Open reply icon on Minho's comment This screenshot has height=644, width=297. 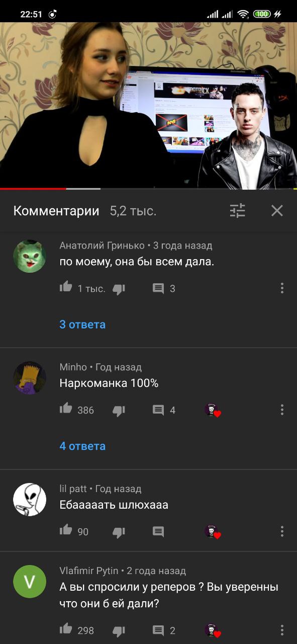[158, 410]
